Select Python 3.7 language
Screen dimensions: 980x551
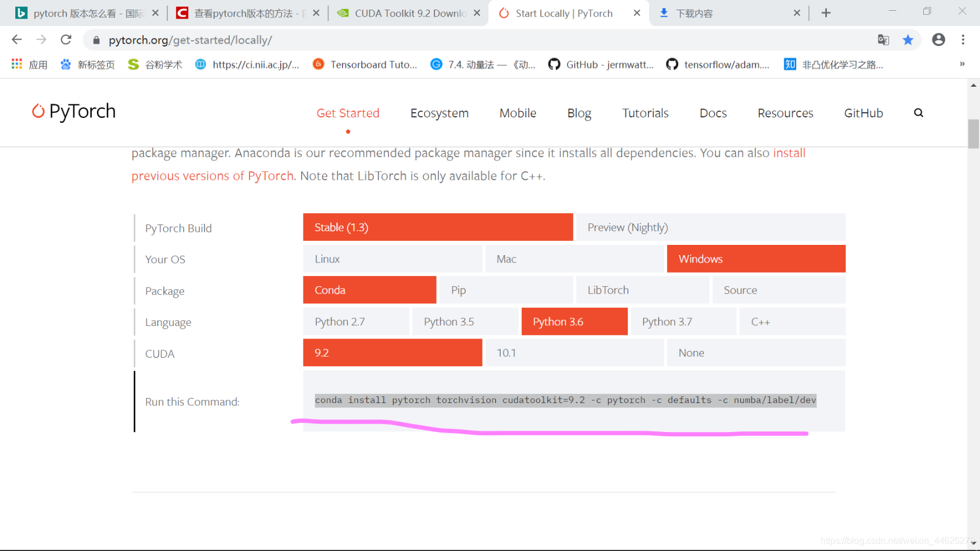point(683,321)
